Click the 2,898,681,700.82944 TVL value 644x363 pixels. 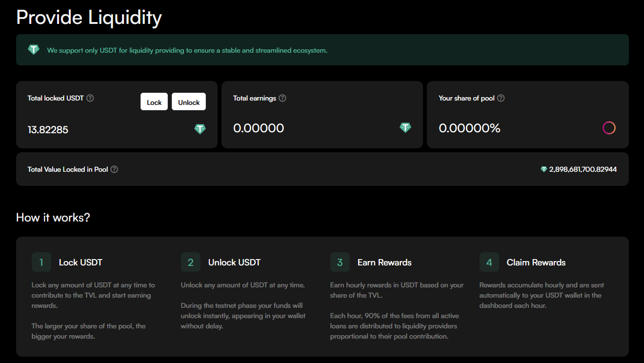(x=583, y=169)
